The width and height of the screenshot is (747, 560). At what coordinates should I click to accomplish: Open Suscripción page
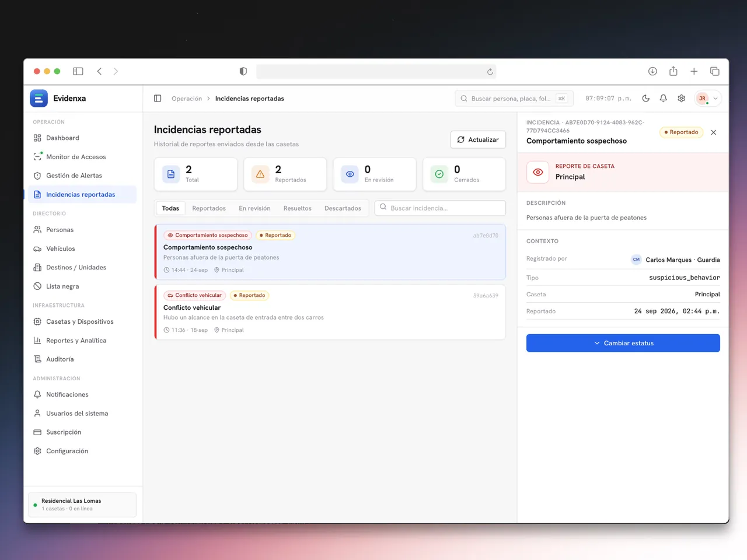pos(82,432)
